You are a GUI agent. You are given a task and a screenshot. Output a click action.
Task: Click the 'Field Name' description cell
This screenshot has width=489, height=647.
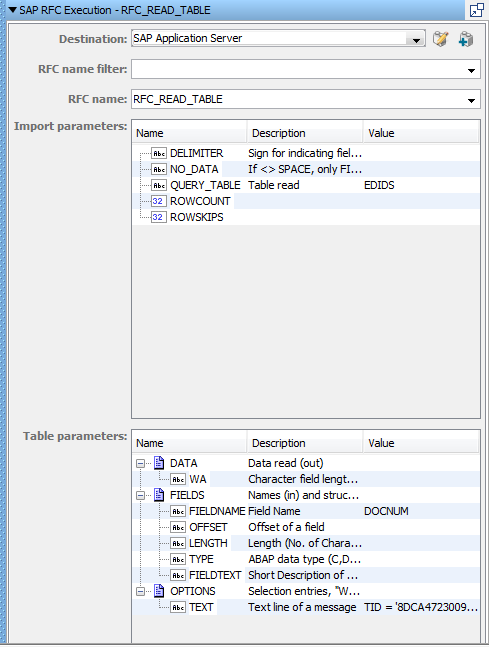click(305, 511)
